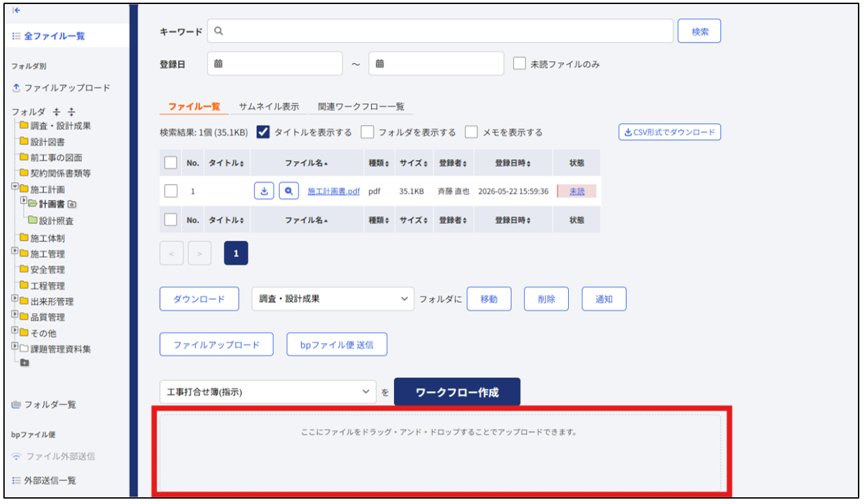Sort by 登録日時 in the top header
This screenshot has width=864, height=504.
click(513, 163)
